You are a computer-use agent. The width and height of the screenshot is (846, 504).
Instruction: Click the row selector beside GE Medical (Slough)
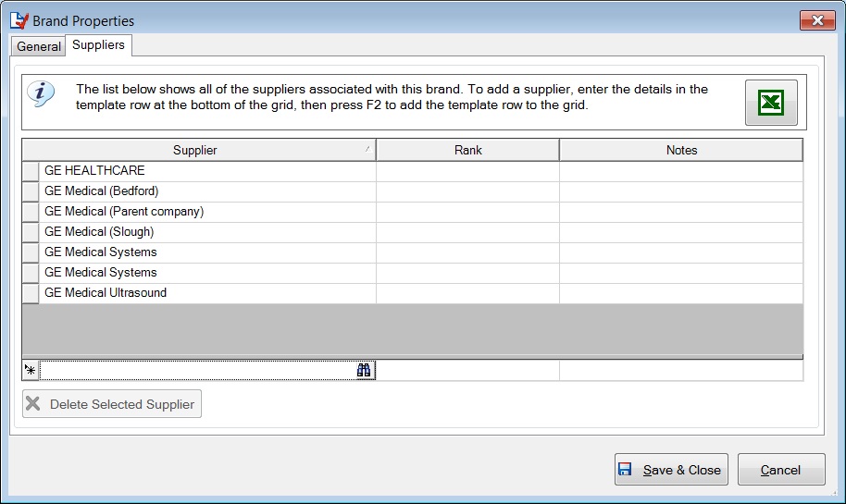point(31,232)
